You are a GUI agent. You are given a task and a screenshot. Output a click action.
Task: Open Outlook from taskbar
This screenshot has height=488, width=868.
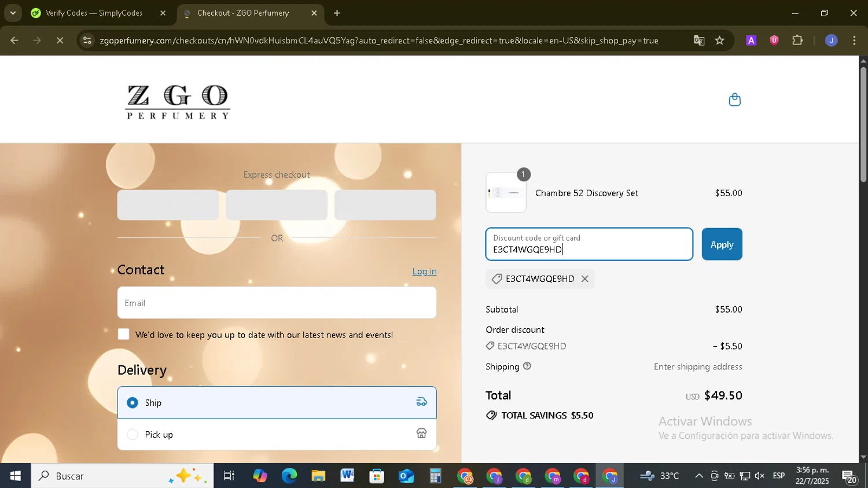(406, 476)
